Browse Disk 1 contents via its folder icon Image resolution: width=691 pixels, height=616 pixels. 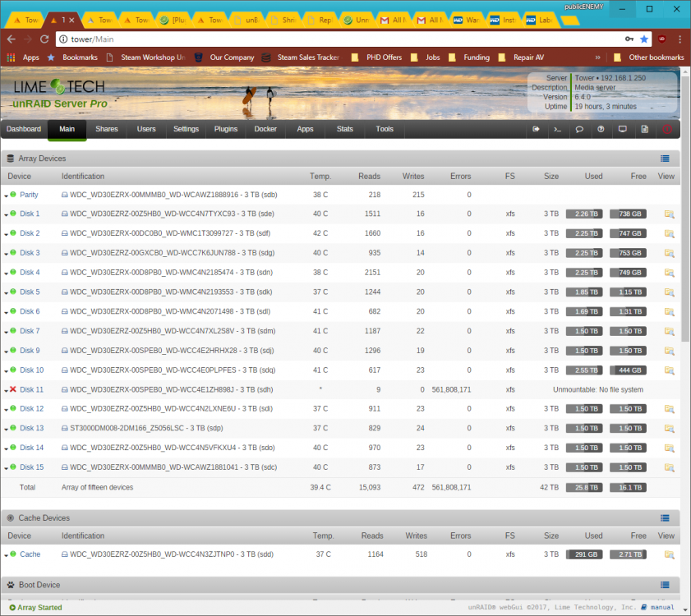click(x=669, y=214)
